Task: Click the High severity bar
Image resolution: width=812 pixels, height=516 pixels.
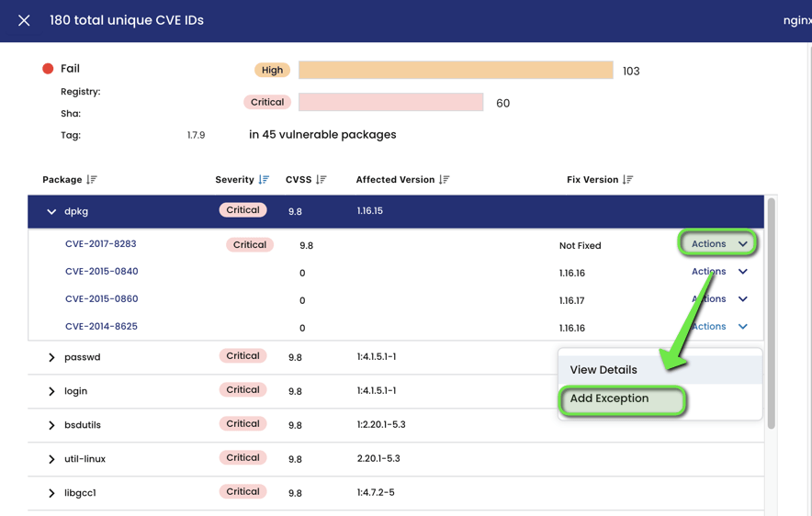Action: point(456,70)
